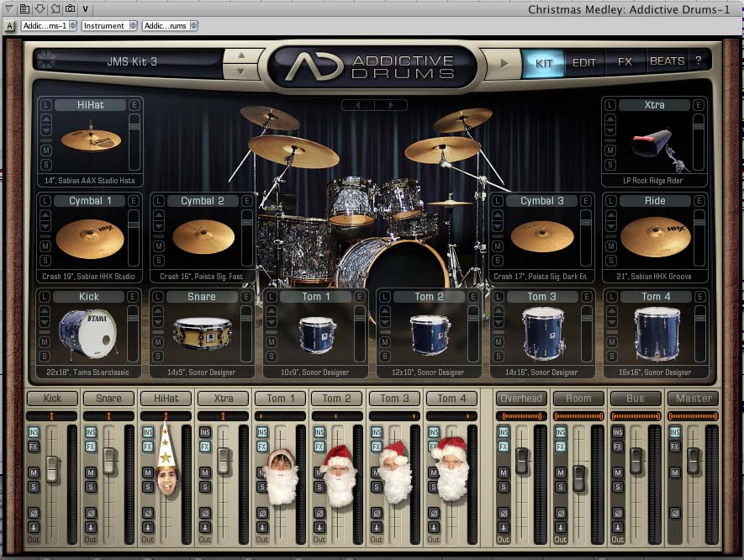Click the L button on Cymbal 2 slot

159,201
